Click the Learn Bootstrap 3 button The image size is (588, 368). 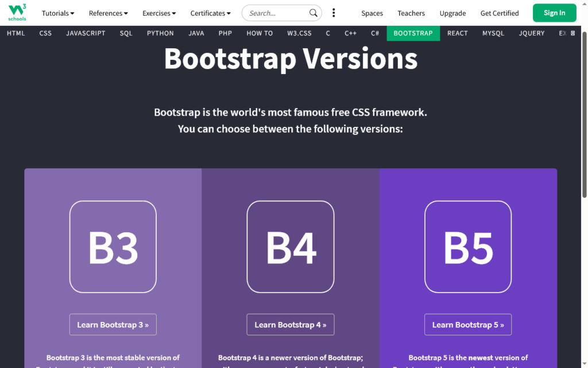point(113,324)
